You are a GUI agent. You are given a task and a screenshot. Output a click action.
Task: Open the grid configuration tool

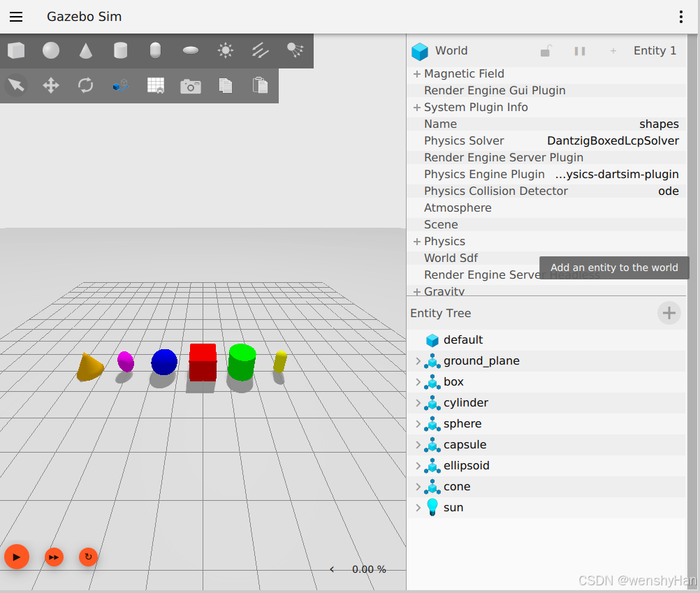tap(156, 85)
